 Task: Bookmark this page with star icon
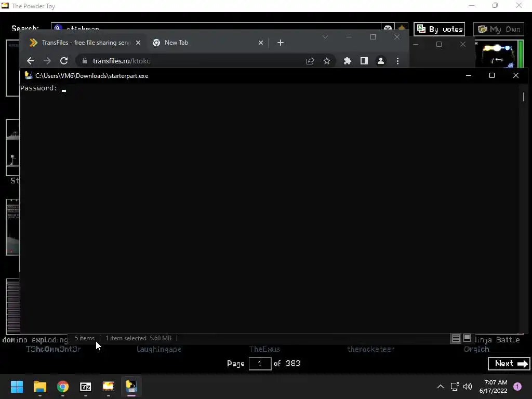pos(327,61)
